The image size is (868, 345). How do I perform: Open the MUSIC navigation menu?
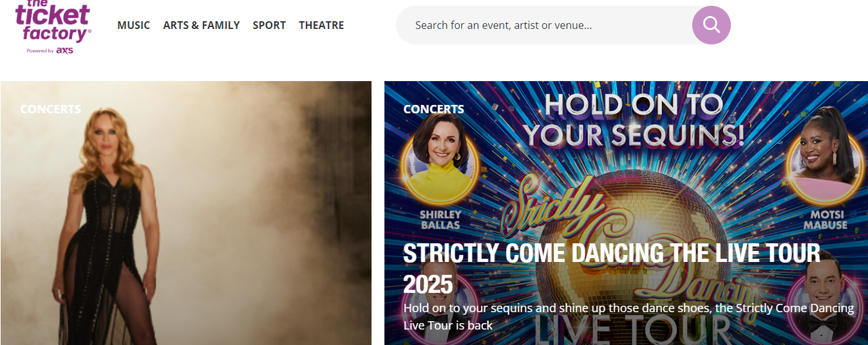coord(133,25)
